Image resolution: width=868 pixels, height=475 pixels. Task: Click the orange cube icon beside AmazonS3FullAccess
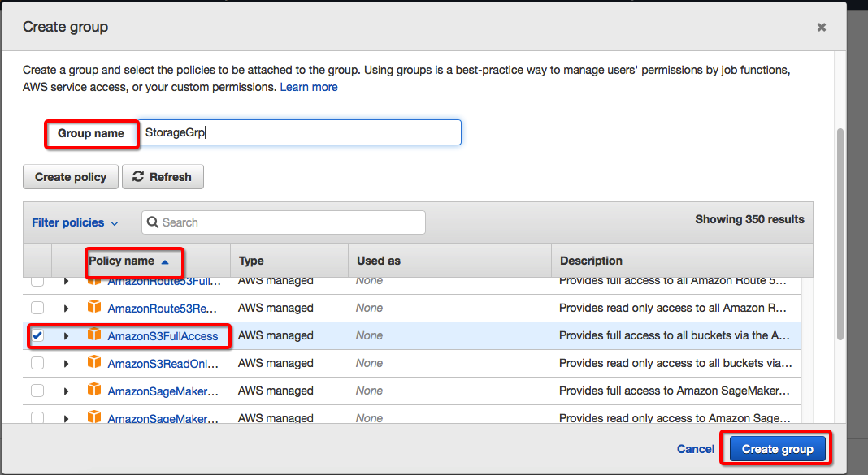[94, 335]
